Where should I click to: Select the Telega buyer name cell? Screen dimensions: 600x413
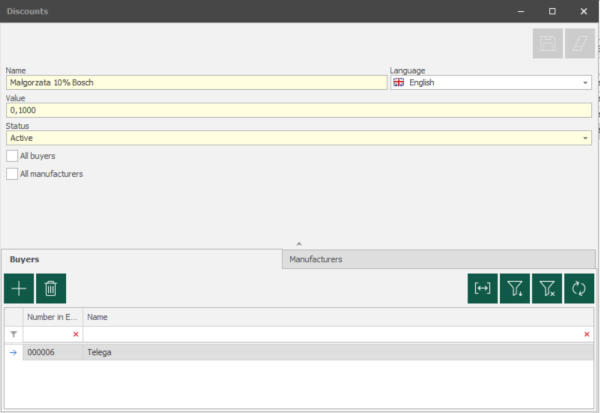338,352
